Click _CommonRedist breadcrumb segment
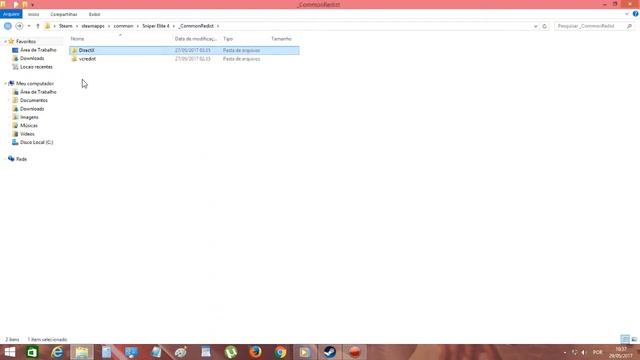640x360 pixels. (x=196, y=26)
